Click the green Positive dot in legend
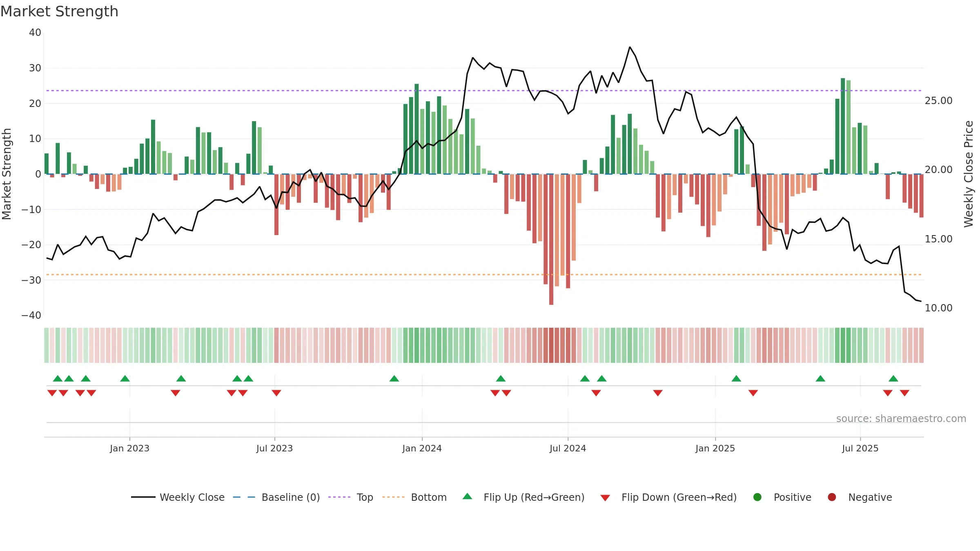The width and height of the screenshot is (980, 551). 757,497
